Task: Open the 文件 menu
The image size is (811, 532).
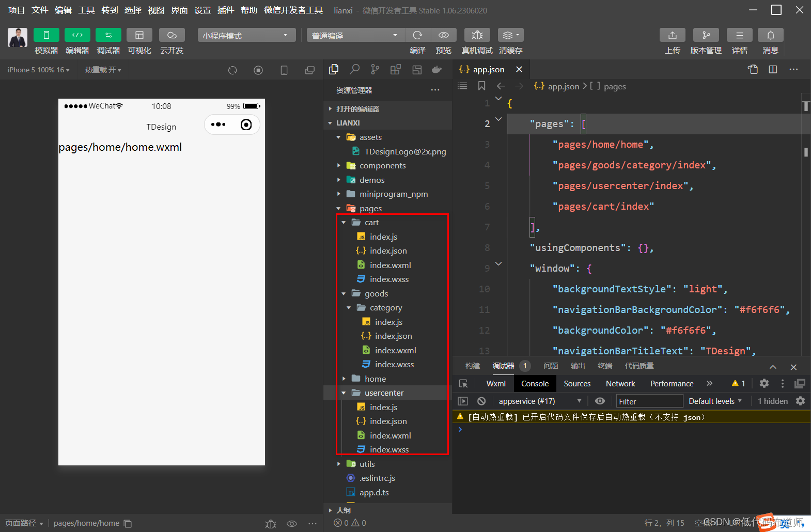Action: point(40,10)
